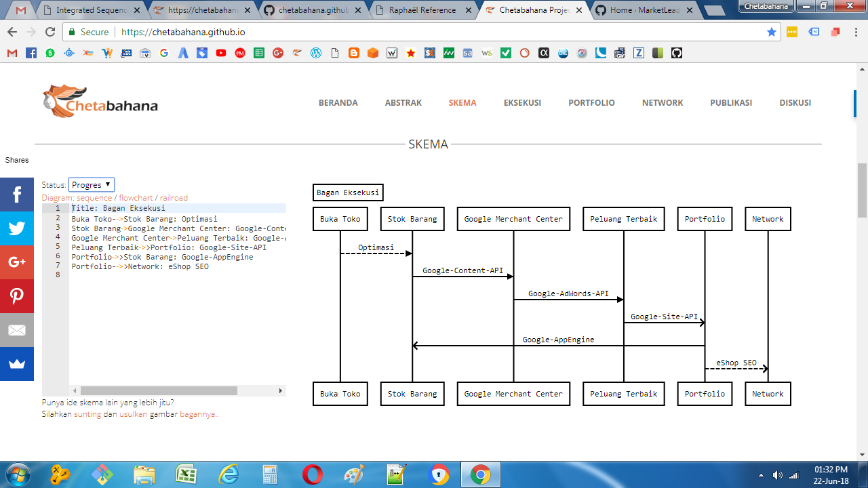Screen dimensions: 868x488
Task: Click editor scrollbar right arrow
Action: 281,391
